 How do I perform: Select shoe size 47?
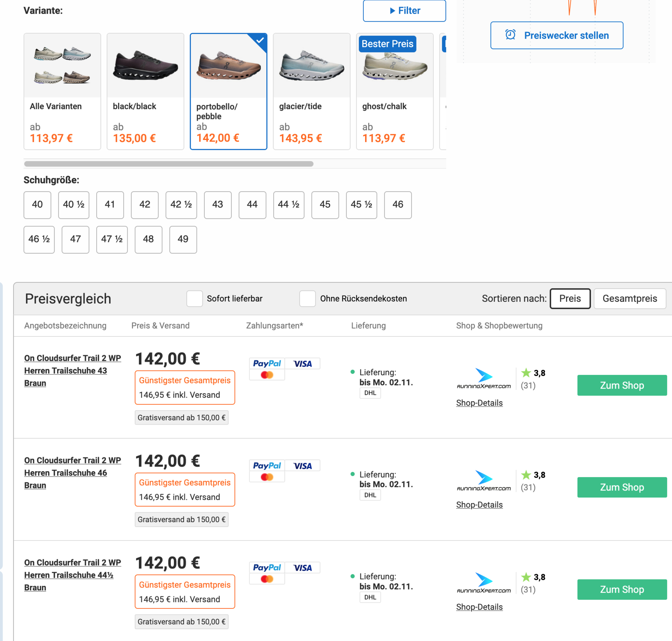[x=76, y=239]
